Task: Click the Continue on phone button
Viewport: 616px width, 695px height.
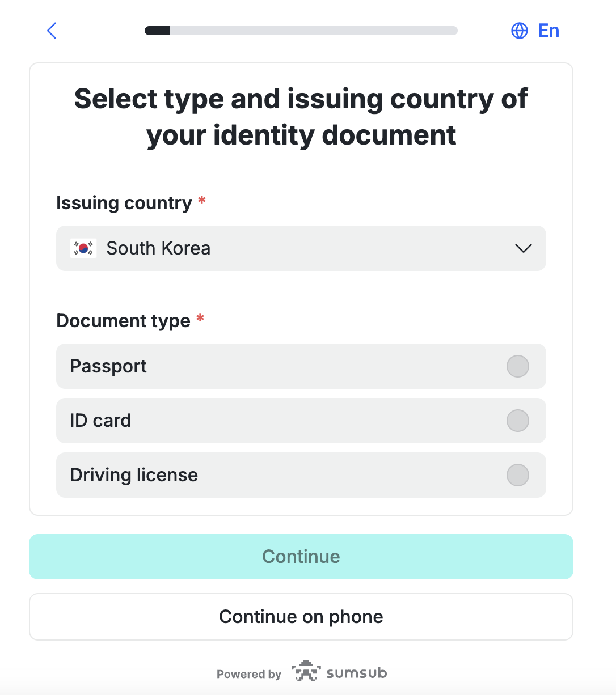Action: click(x=301, y=617)
